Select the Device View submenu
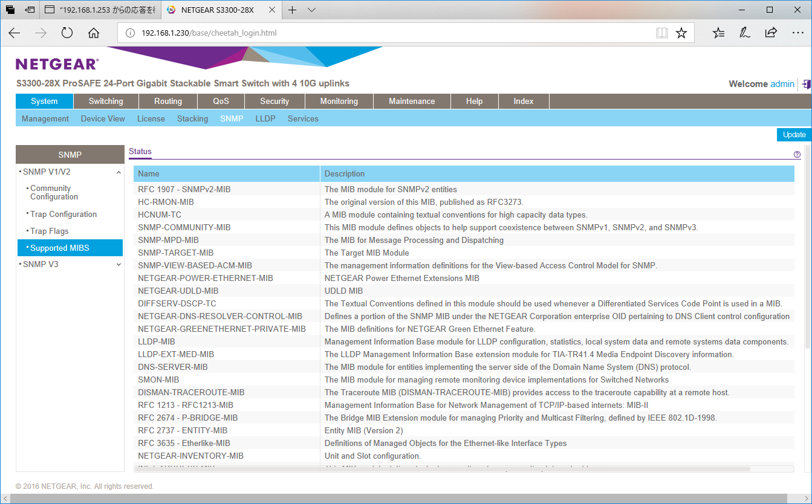The height and width of the screenshot is (504, 812). click(x=103, y=118)
